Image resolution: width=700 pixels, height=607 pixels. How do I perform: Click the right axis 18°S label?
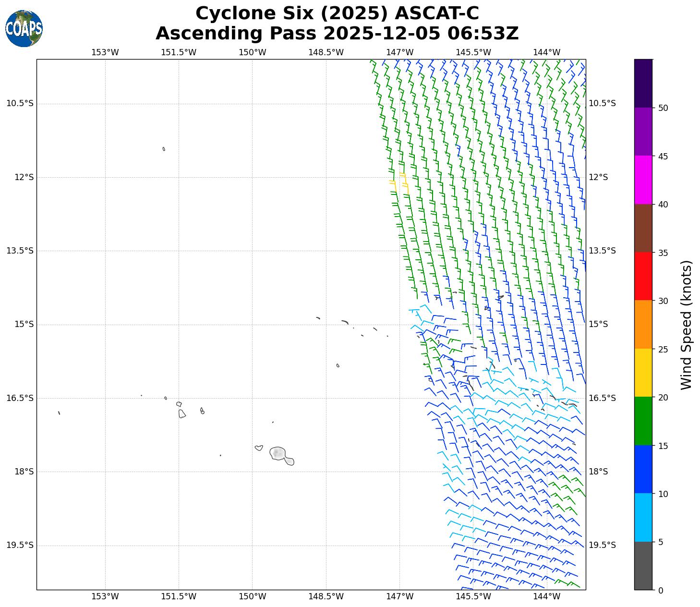(x=598, y=472)
